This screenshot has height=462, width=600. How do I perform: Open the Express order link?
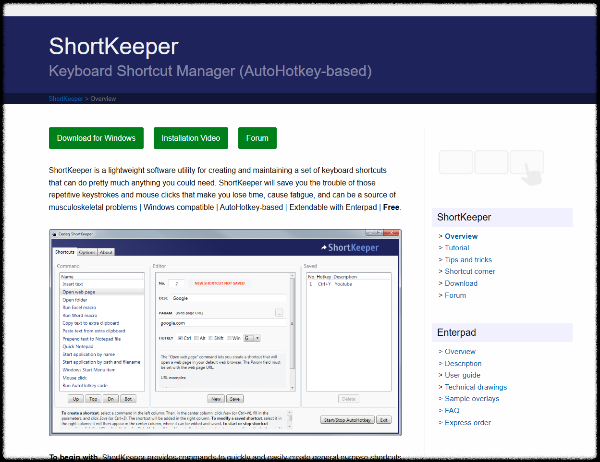tap(468, 423)
